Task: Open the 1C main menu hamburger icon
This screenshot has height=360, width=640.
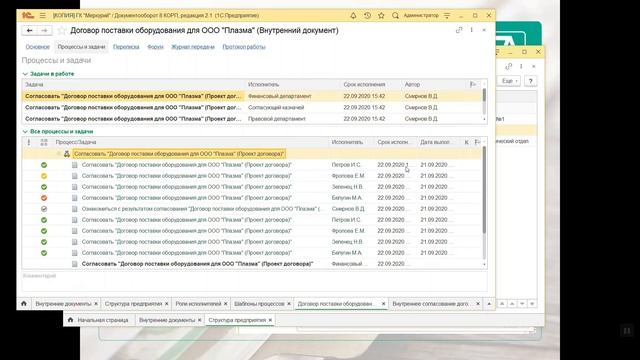Action: (42, 16)
